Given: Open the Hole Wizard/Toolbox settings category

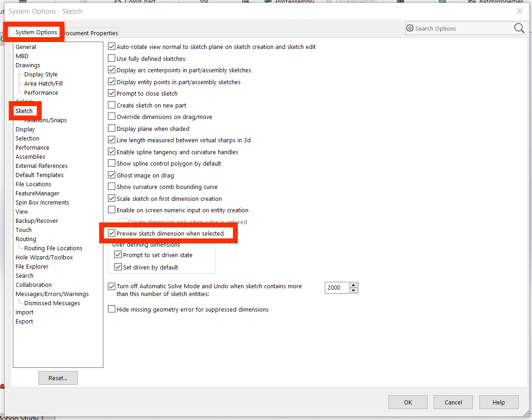Looking at the screenshot, I should tap(44, 257).
